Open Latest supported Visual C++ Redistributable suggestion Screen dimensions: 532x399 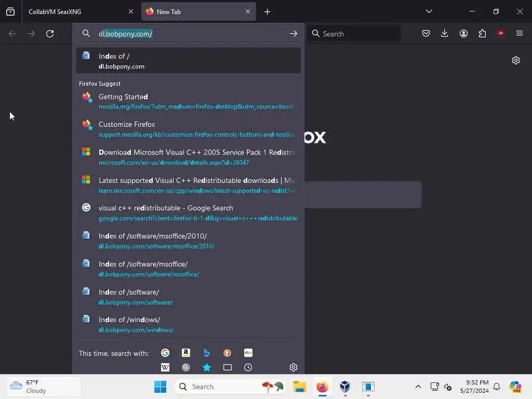pyautogui.click(x=188, y=185)
